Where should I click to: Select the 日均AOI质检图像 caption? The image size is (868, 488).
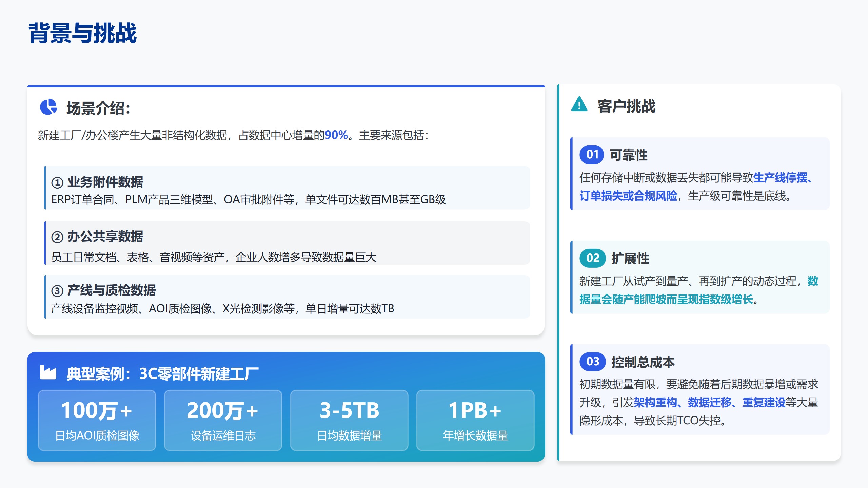pos(97,435)
